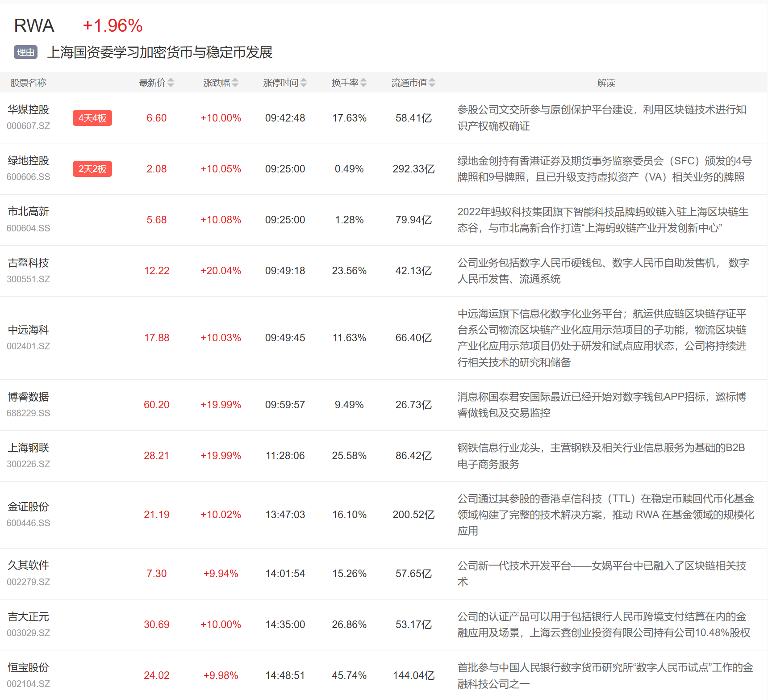The image size is (768, 700).
Task: Click the +10.08% change for 市北高新
Action: tap(221, 220)
